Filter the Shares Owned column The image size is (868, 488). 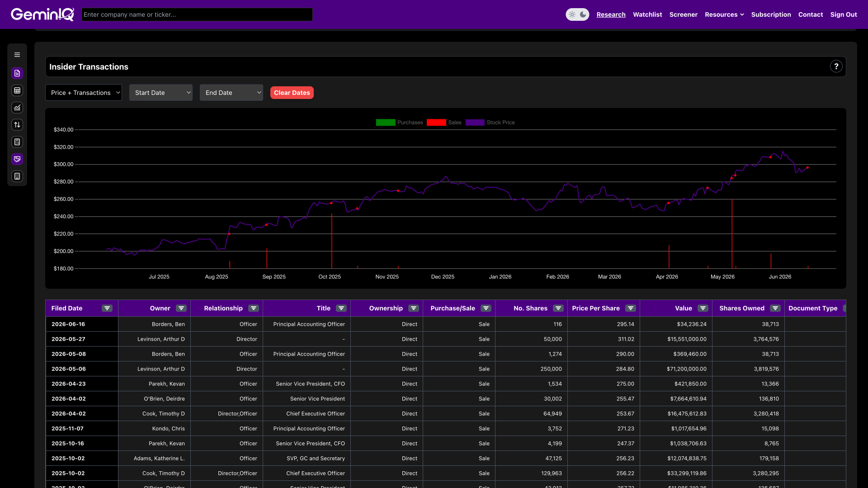775,308
